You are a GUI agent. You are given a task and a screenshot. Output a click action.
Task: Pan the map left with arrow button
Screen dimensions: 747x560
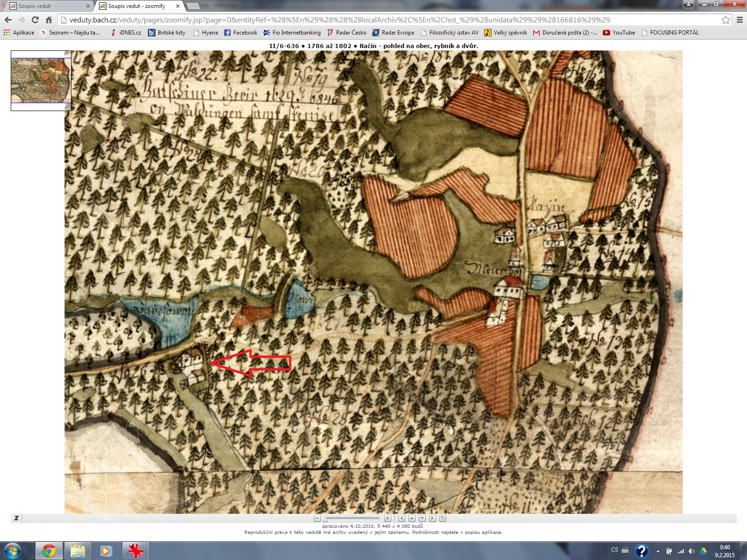pos(402,518)
